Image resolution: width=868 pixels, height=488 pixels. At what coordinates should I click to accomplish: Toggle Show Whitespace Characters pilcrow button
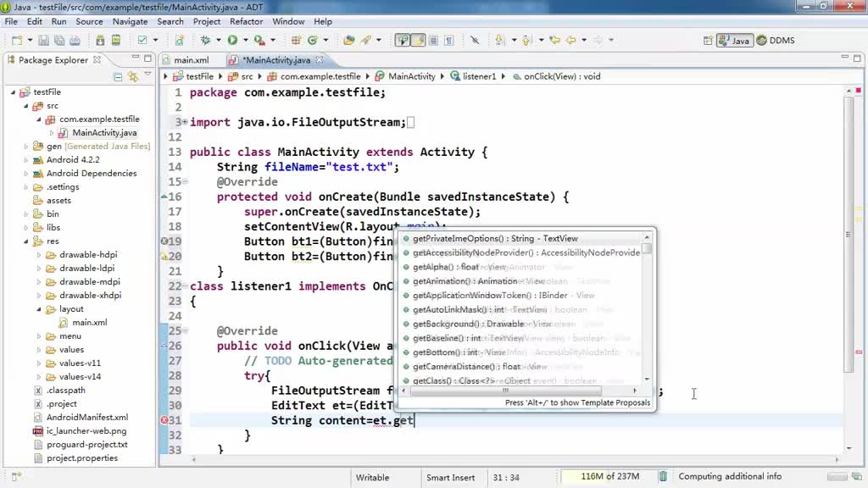[x=449, y=41]
